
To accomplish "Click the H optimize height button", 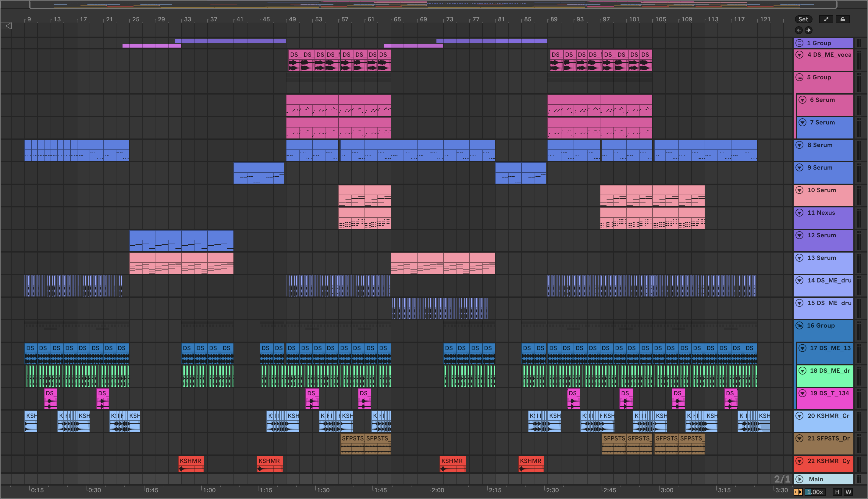I will coord(837,492).
